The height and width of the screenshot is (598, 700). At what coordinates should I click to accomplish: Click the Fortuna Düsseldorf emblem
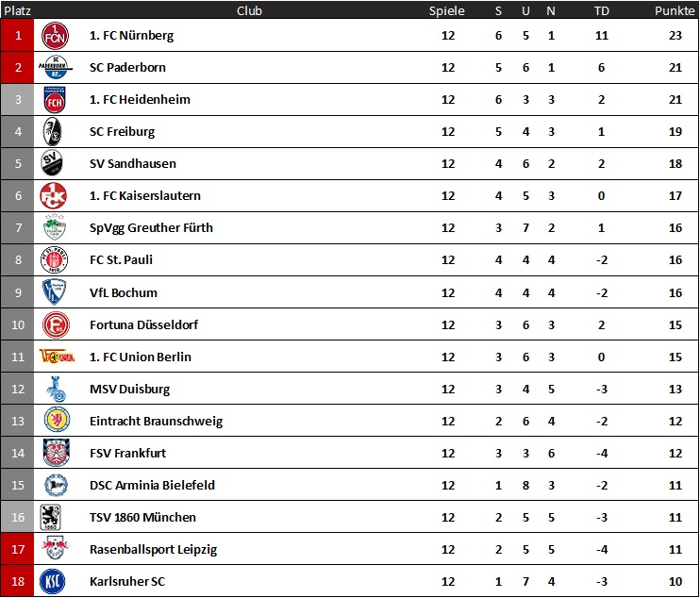(56, 324)
